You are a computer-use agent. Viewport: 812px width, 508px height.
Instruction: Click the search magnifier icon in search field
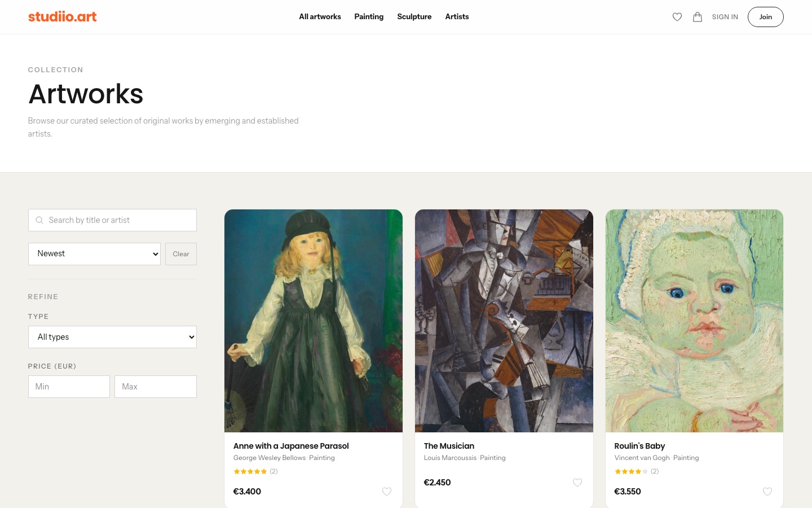(39, 220)
